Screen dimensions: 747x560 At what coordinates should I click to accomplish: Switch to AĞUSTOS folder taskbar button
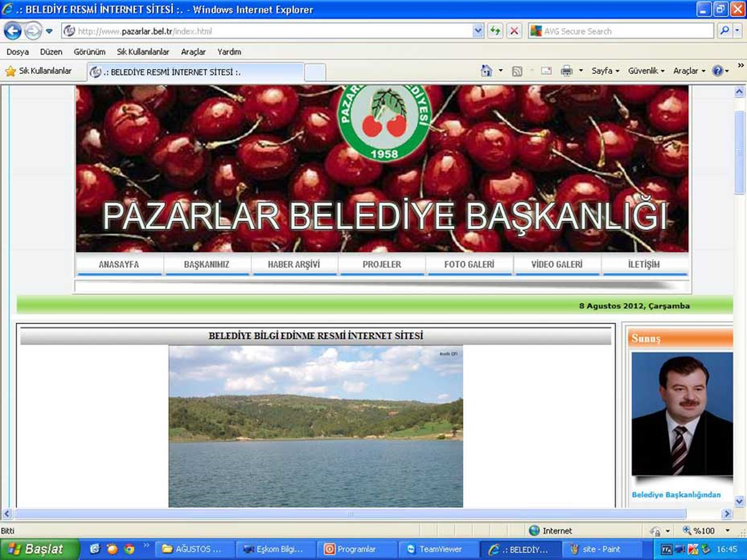click(195, 549)
